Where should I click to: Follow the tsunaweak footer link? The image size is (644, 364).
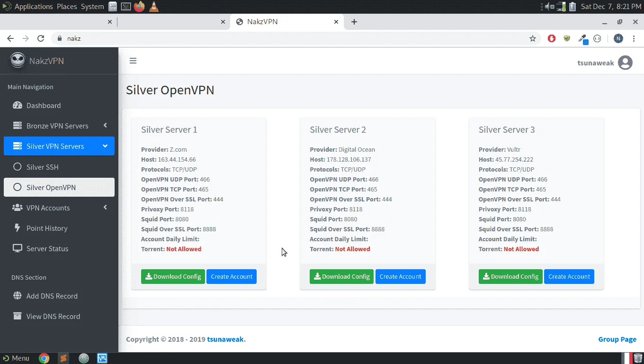tap(226, 339)
